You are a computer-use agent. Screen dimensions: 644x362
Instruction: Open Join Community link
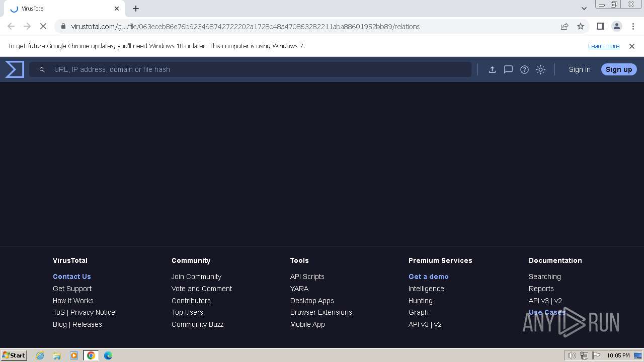196,277
